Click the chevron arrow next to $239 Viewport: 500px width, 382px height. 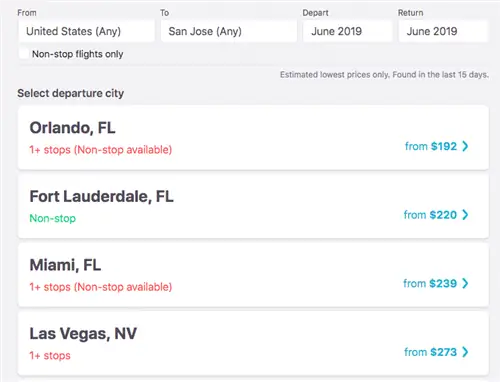point(465,283)
